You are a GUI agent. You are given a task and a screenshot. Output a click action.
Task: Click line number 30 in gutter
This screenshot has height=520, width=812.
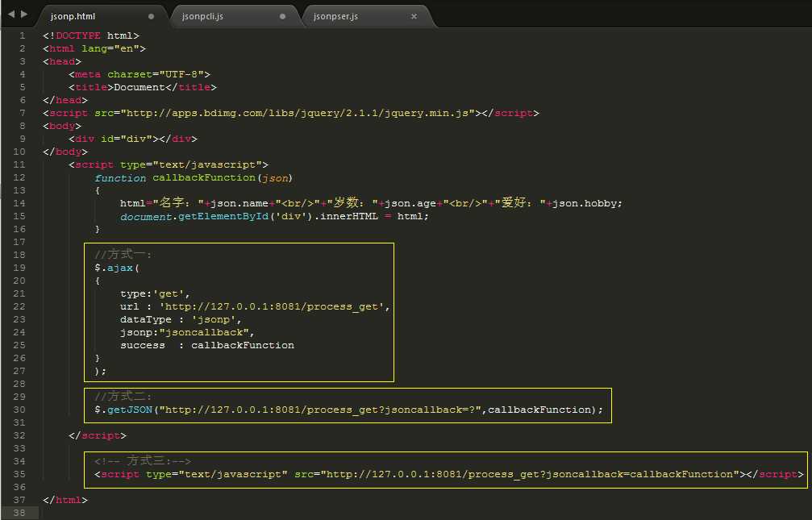[x=19, y=410]
